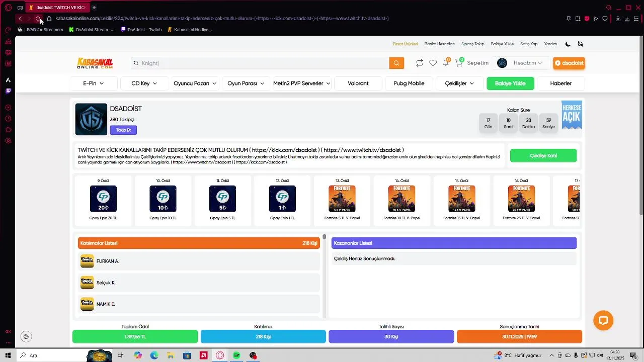Image resolution: width=644 pixels, height=362 pixels.
Task: Click the refresh arrows icon beside moon
Action: [580, 44]
